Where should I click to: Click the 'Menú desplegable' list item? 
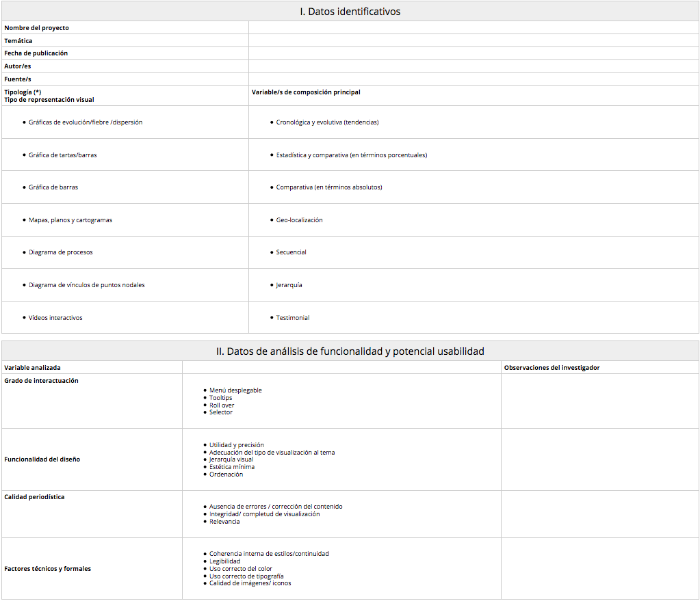coord(235,390)
